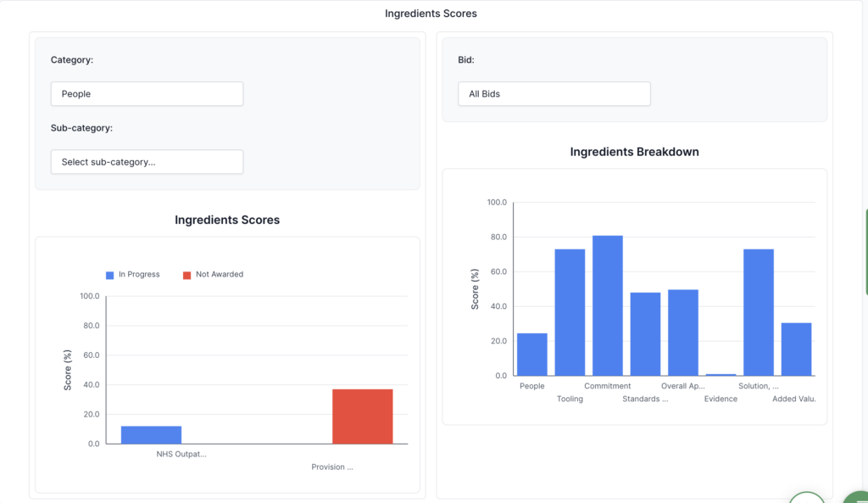The image size is (868, 503).
Task: Click the blue In Progress legend swatch
Action: [x=110, y=275]
